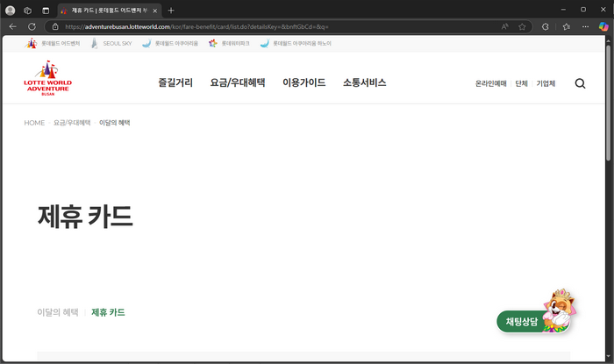Click the browser back arrow
614x364 pixels.
click(x=12, y=26)
